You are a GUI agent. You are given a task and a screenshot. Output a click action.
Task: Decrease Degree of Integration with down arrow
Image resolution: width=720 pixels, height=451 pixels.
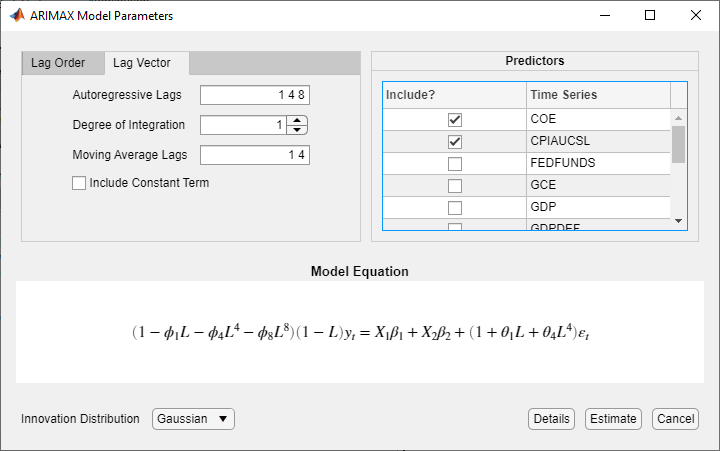click(x=297, y=130)
